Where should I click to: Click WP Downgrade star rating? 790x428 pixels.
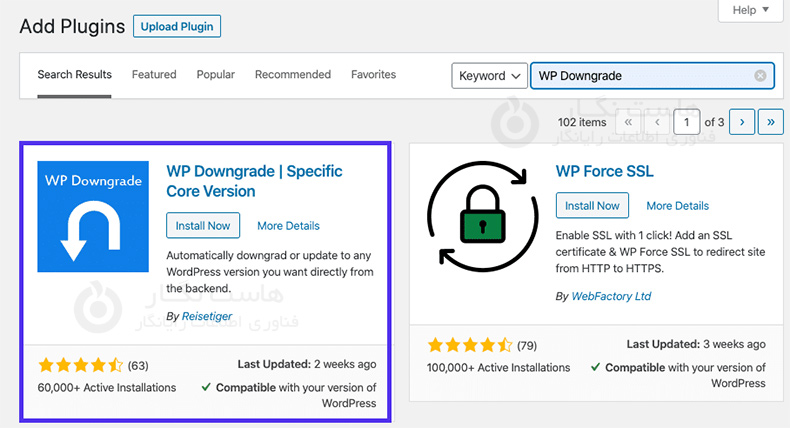[80, 365]
